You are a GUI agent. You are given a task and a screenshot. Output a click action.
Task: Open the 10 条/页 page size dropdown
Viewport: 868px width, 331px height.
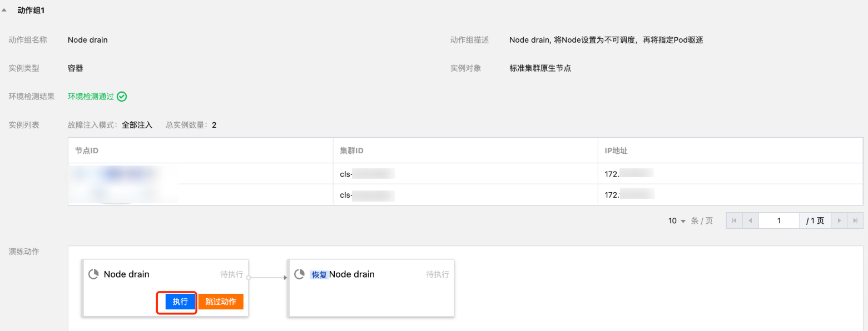(x=677, y=221)
